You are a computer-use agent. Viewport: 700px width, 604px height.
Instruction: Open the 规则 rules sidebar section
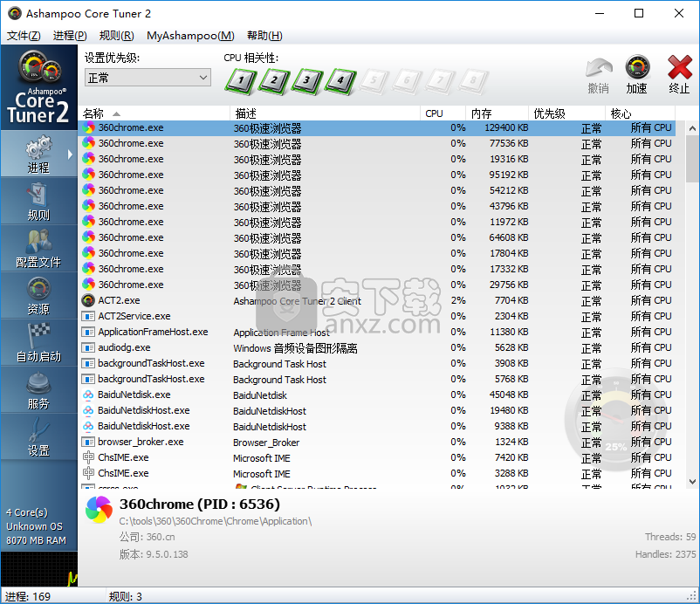click(x=38, y=202)
